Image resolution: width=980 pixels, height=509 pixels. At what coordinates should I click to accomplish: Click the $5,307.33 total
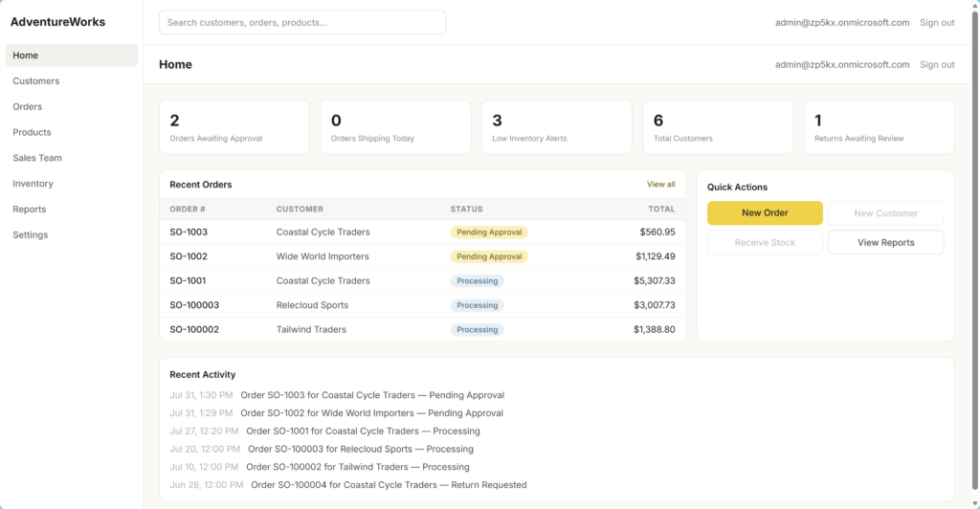655,280
